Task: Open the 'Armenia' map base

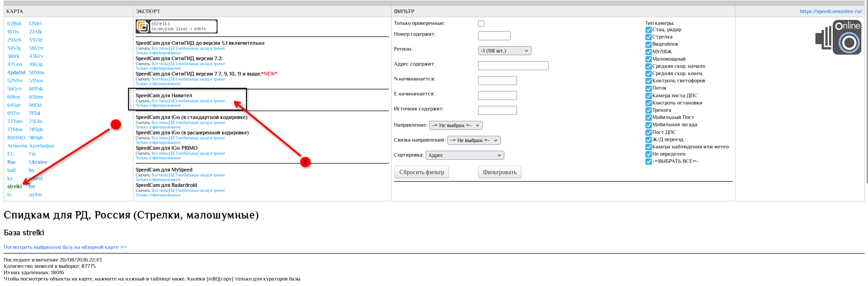Action: point(17,146)
